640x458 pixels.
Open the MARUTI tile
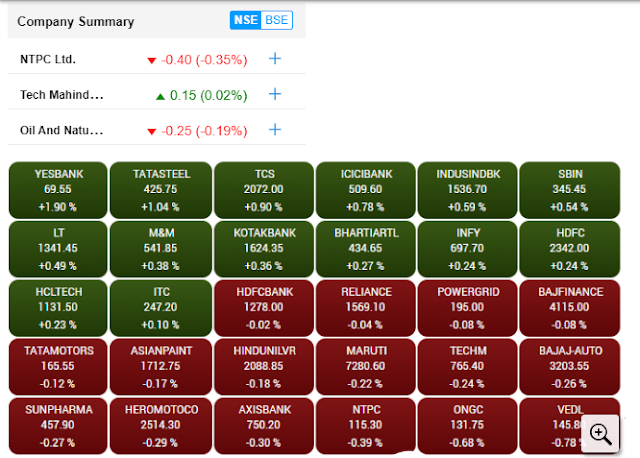pos(366,367)
